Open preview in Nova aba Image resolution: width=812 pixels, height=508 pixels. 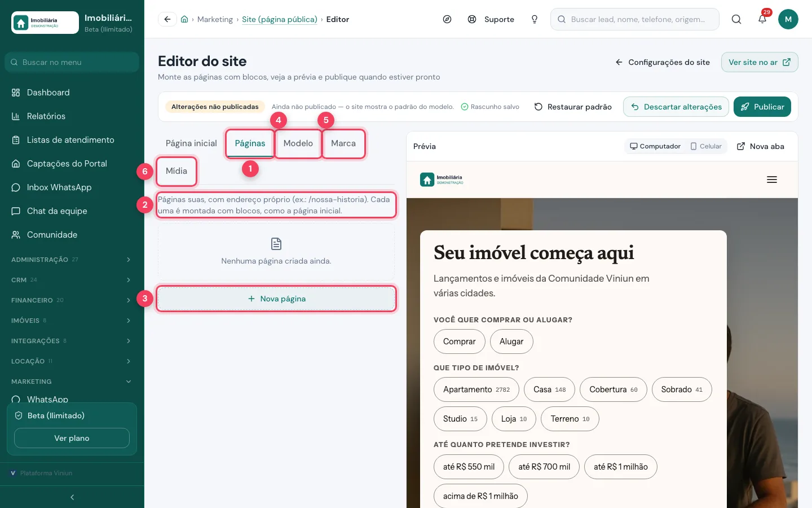761,146
